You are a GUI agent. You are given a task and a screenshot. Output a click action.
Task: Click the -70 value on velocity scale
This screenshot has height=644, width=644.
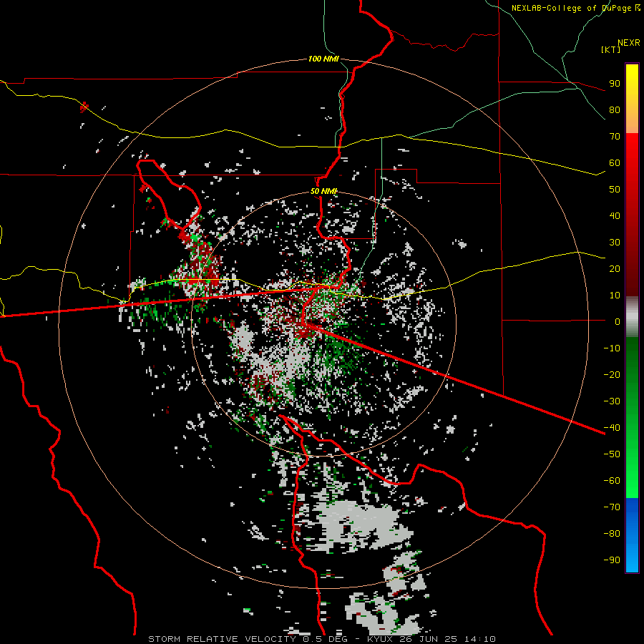(612, 507)
